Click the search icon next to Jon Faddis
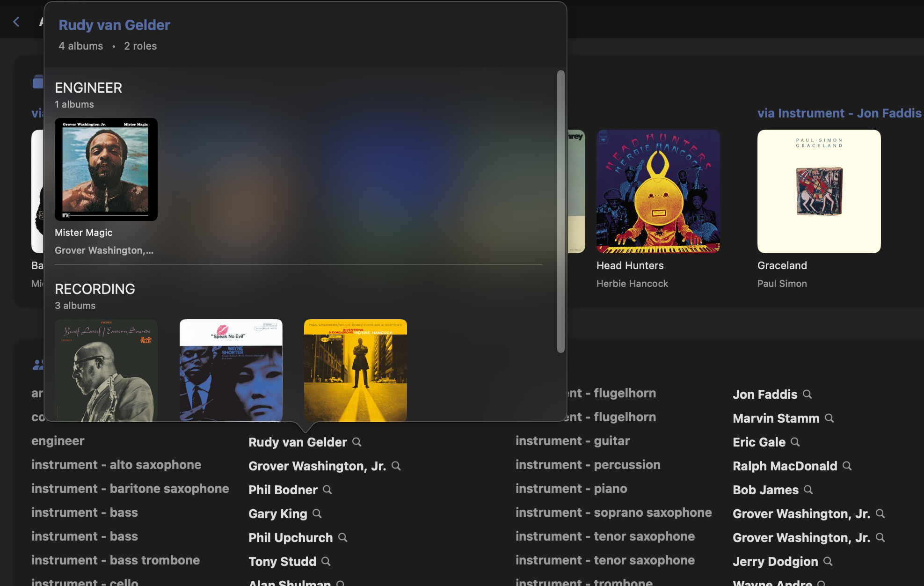The height and width of the screenshot is (586, 924). [x=808, y=394]
